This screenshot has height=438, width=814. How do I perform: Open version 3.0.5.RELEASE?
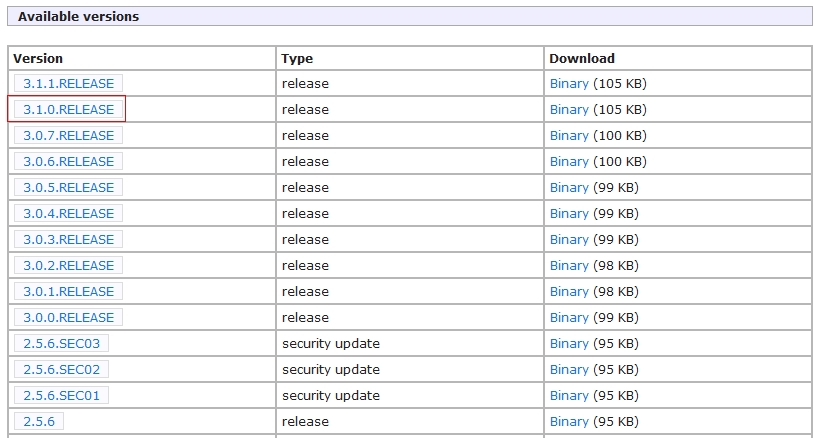pos(69,187)
